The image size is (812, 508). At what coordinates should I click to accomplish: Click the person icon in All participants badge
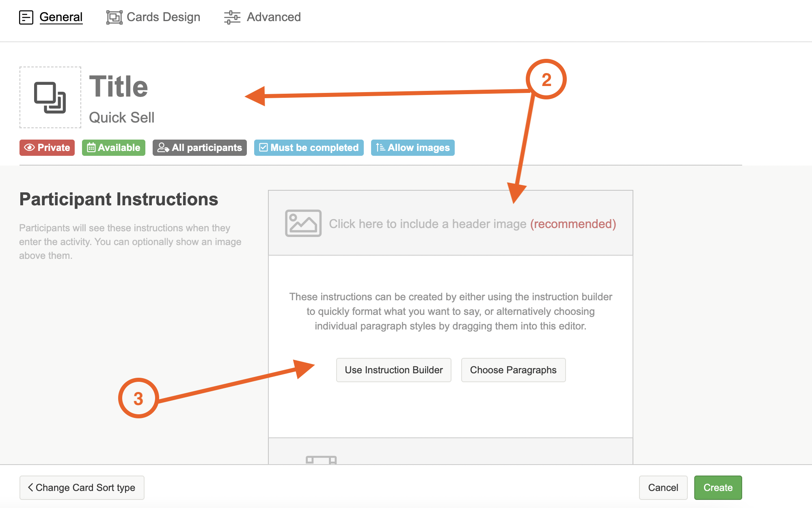coord(163,148)
